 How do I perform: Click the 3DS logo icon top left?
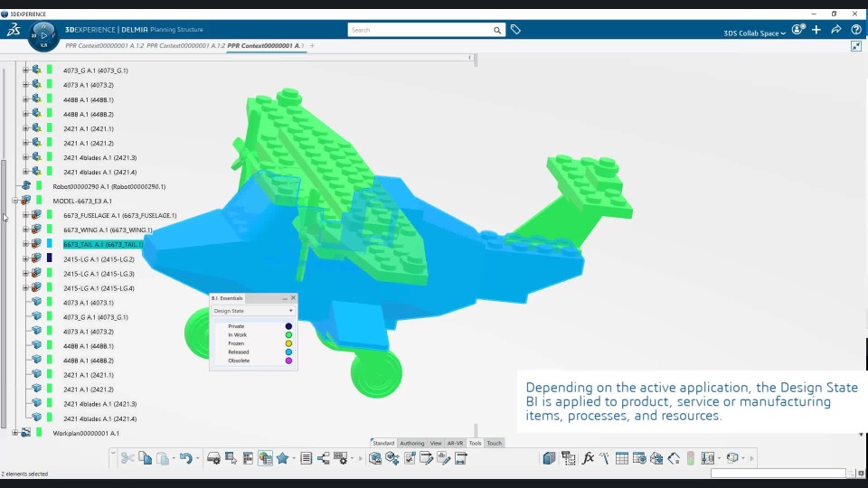coord(14,30)
